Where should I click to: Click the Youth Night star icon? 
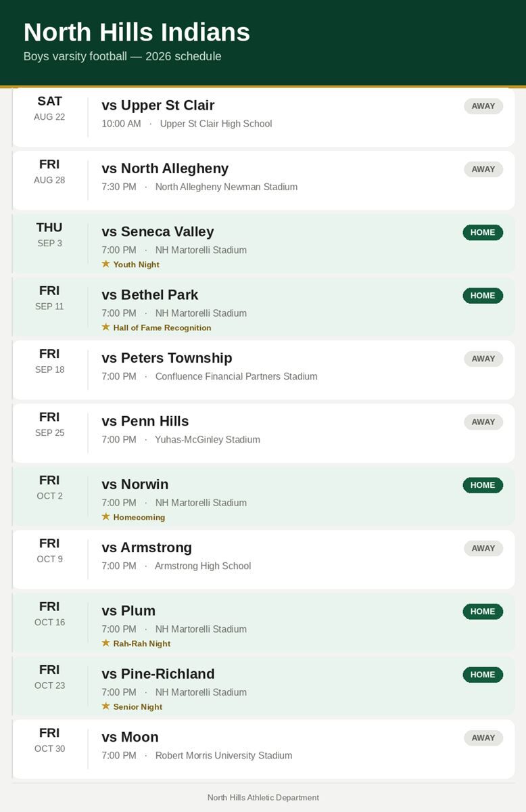pyautogui.click(x=105, y=264)
